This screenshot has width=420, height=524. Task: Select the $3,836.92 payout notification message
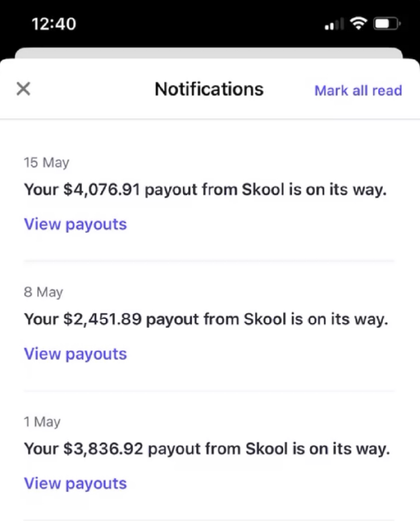click(207, 449)
